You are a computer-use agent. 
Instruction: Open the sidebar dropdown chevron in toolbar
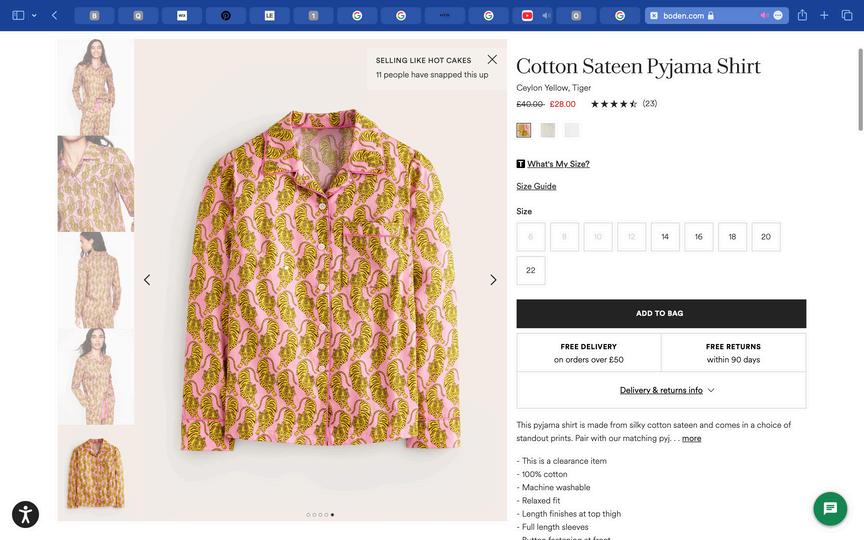click(34, 15)
